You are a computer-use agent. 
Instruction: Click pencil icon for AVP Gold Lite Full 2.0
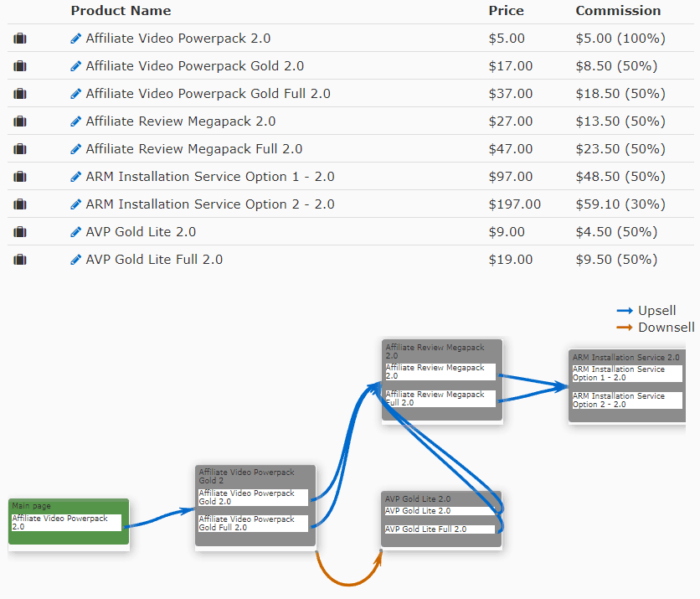76,260
